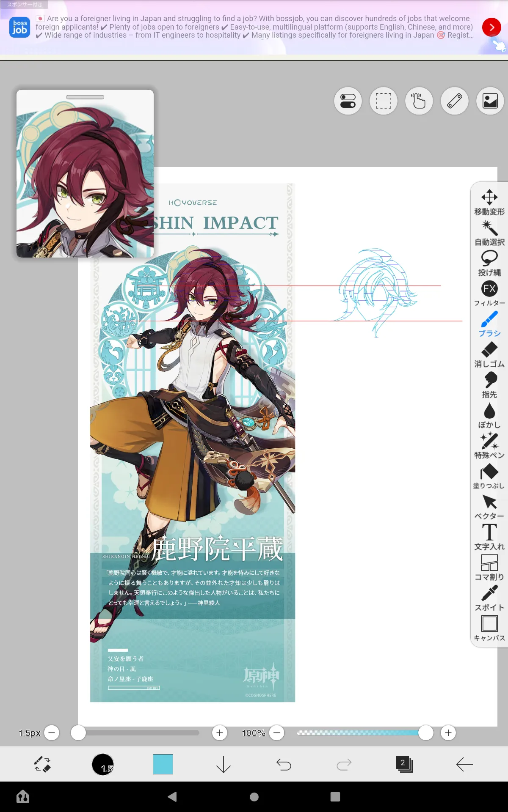Select the Smudge (指先) tool
This screenshot has height=812, width=508.
click(489, 385)
